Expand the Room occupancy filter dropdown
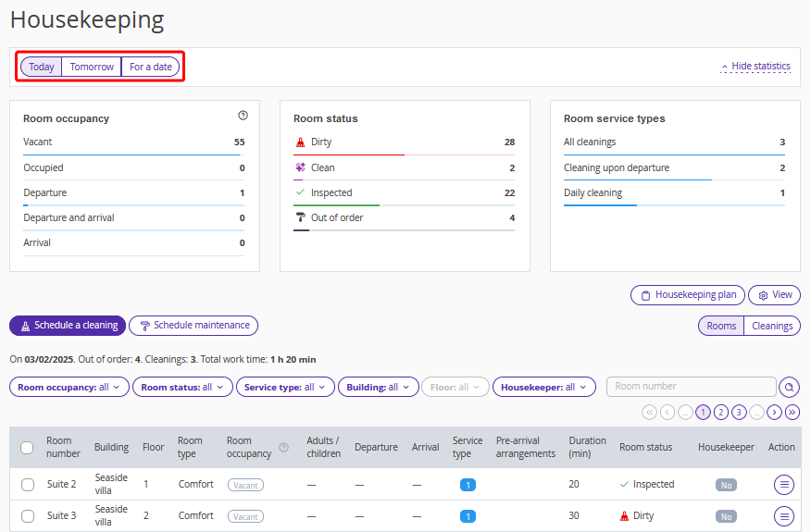The width and height of the screenshot is (811, 532). pyautogui.click(x=69, y=388)
